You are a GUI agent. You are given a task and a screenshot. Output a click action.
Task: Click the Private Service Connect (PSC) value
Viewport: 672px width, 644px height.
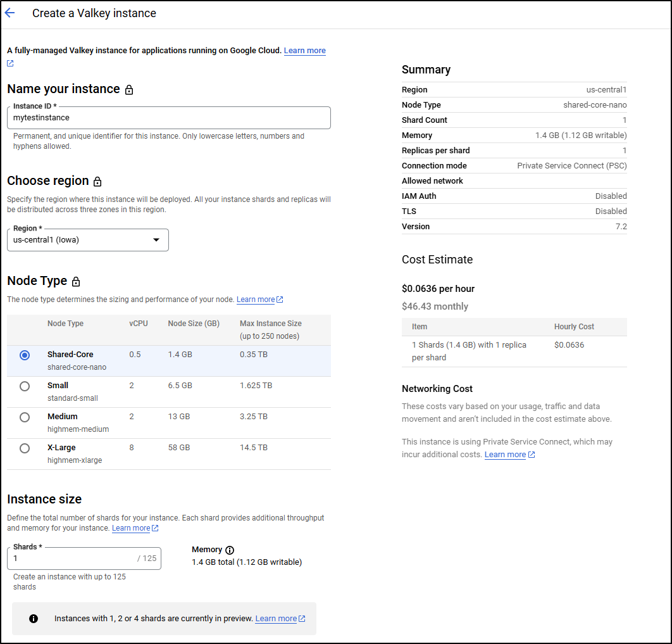[572, 165]
